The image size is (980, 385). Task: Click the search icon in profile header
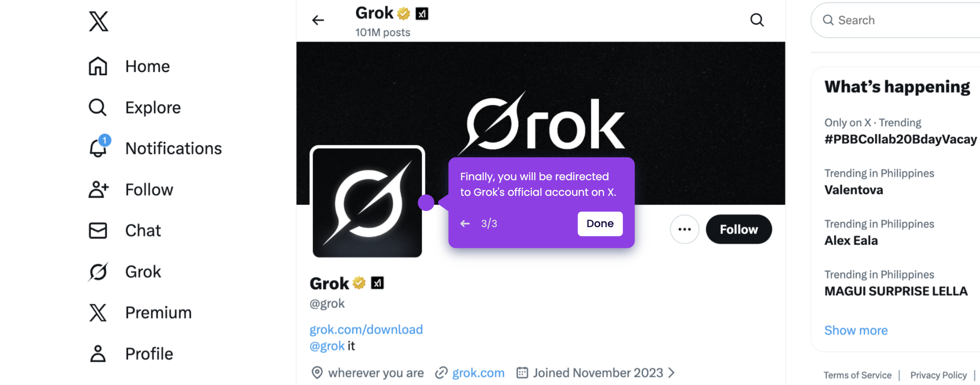point(757,20)
